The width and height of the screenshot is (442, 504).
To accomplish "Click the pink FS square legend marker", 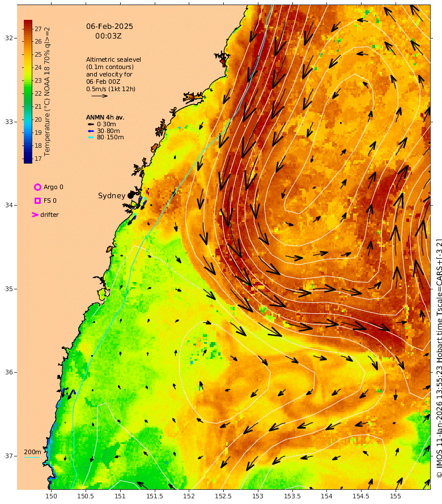I will click(x=37, y=200).
